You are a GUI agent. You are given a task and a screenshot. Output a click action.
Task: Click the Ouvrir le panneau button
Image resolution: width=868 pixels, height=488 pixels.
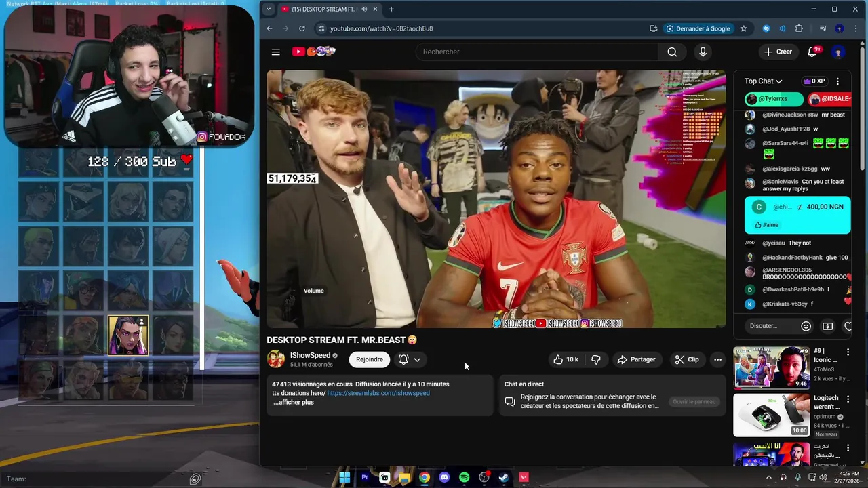(694, 402)
